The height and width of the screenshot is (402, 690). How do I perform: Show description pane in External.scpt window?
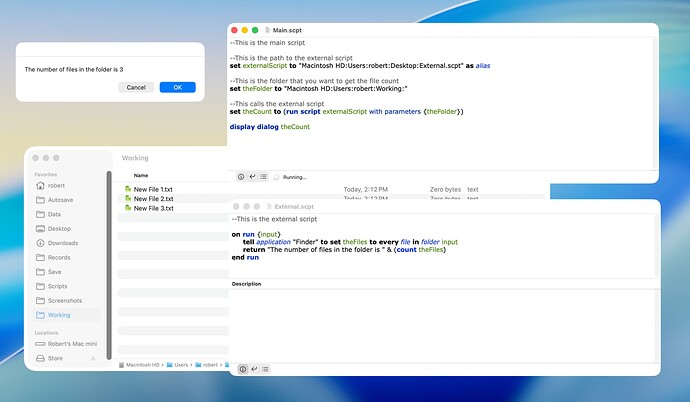[242, 369]
